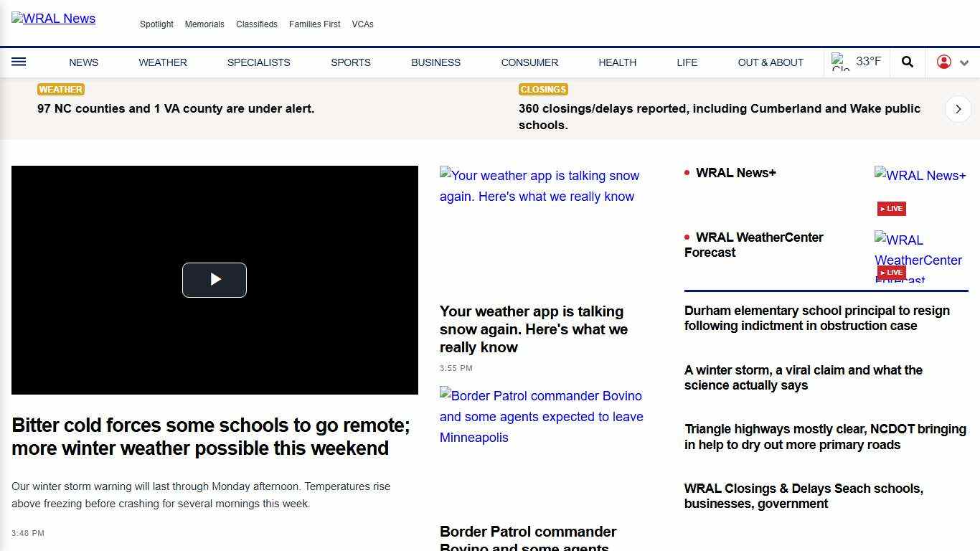Open the Border Patrol commander story thumbnail

click(541, 416)
